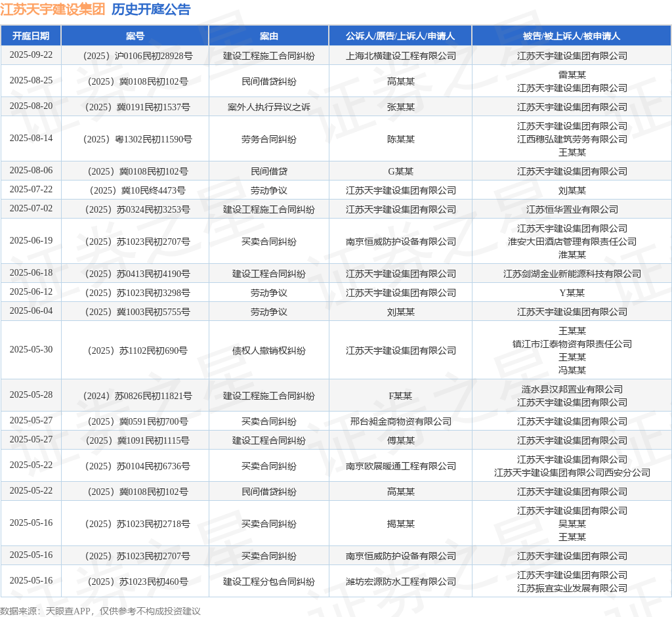
Task: Click the date cell "2025-06-12"
Action: click(31, 291)
